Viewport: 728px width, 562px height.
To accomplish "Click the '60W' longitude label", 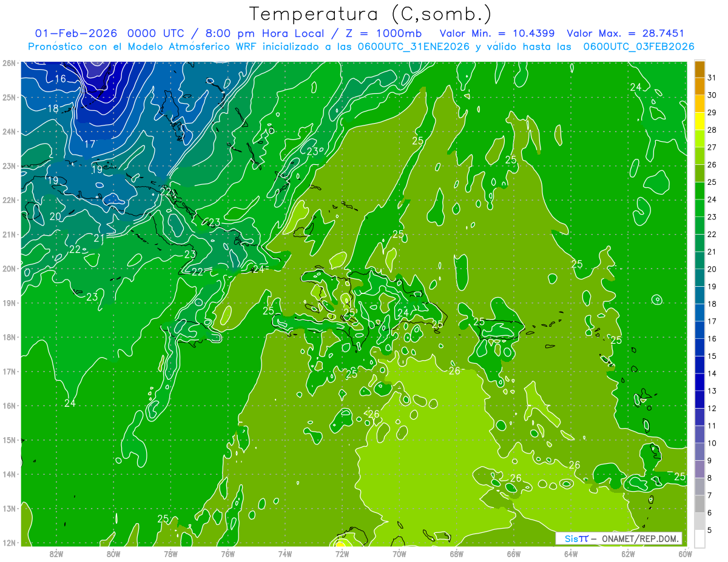I will (685, 554).
